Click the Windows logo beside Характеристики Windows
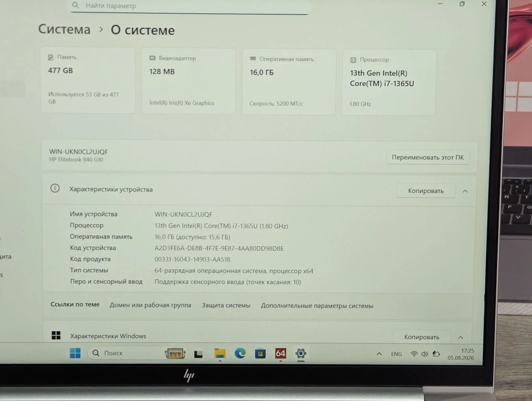 pyautogui.click(x=56, y=335)
